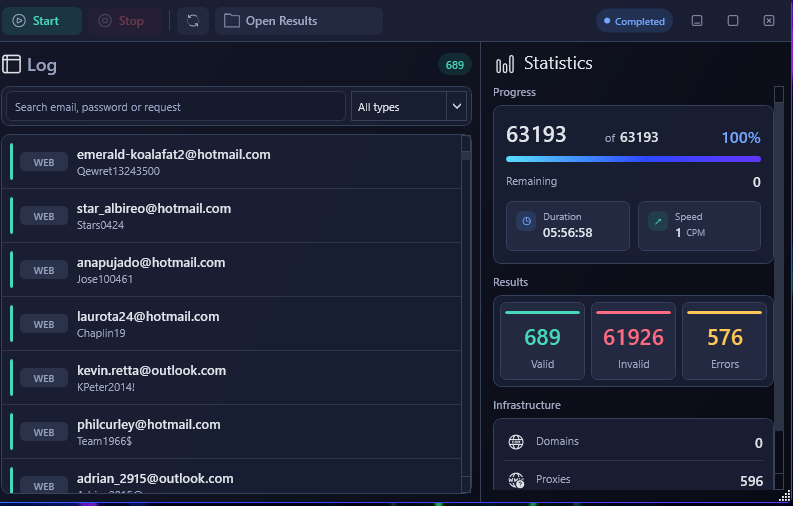Click the chevron arrow of All types
793x506 pixels.
pos(457,107)
